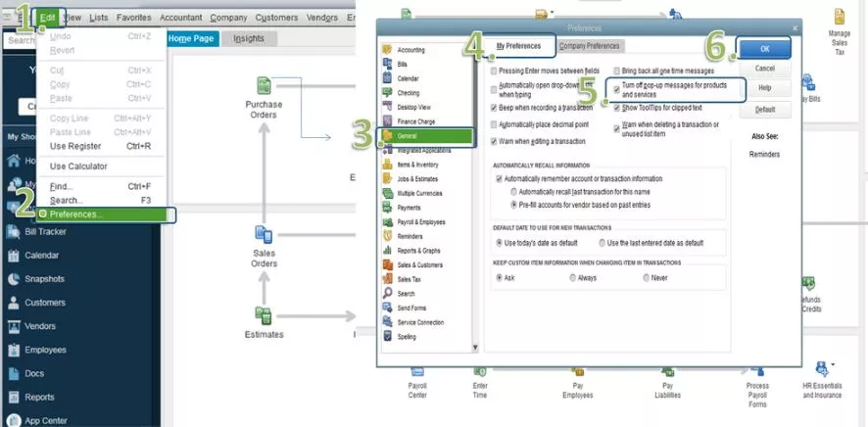Open HR Essentials and Insurance icon
The width and height of the screenshot is (868, 427).
[x=822, y=368]
